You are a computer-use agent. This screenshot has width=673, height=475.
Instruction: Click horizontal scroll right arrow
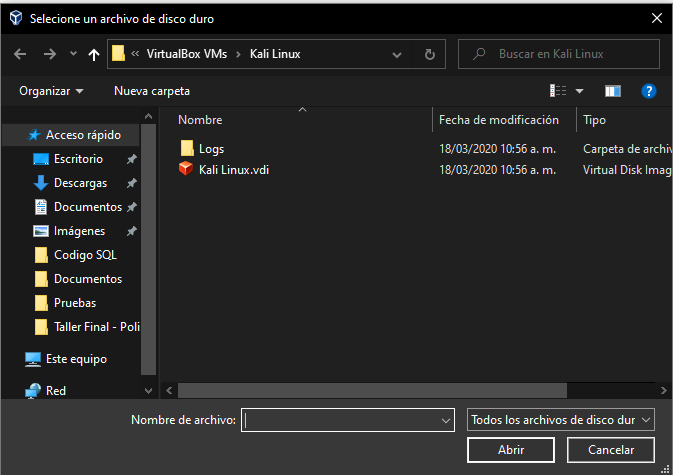coord(664,390)
